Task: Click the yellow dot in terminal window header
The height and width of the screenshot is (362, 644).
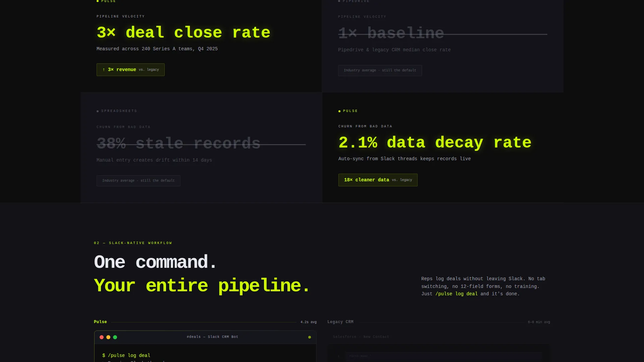Action: tap(108, 337)
